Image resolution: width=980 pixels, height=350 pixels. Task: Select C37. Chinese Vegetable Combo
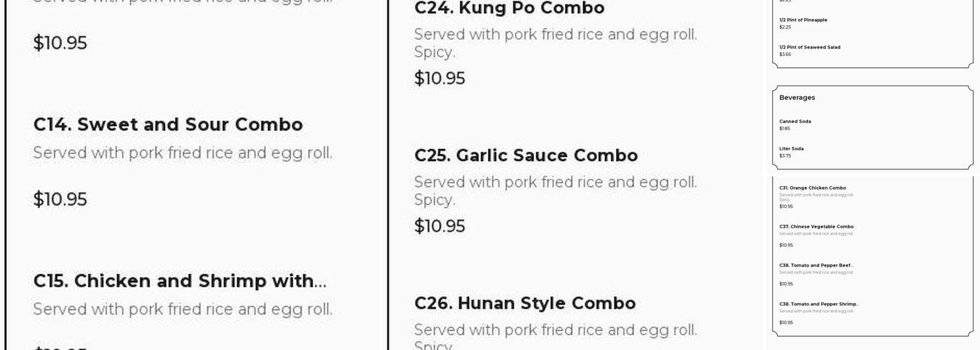point(816,227)
